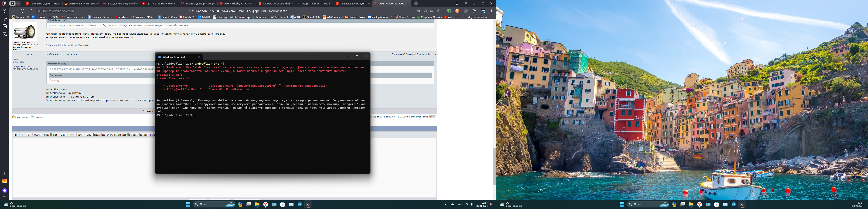Show hidden system tray icons chevron
The image size is (868, 209).
(446, 204)
